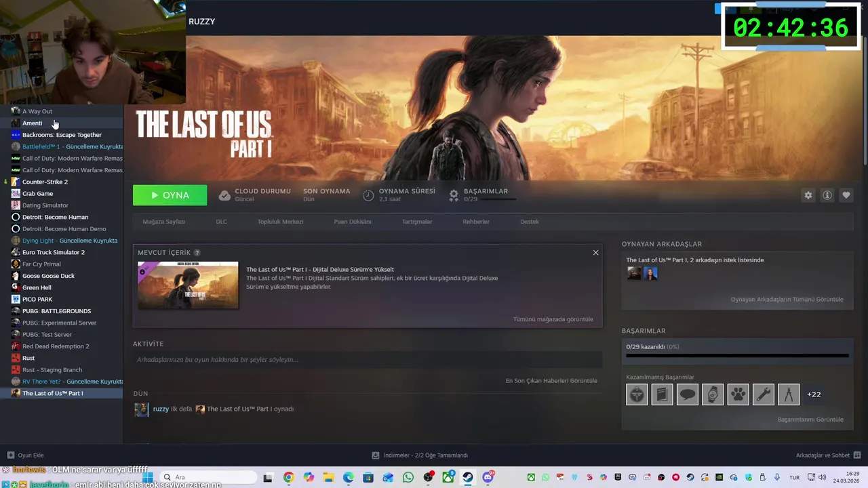The width and height of the screenshot is (868, 488).
Task: Click the book achievement icon
Action: pos(662,394)
